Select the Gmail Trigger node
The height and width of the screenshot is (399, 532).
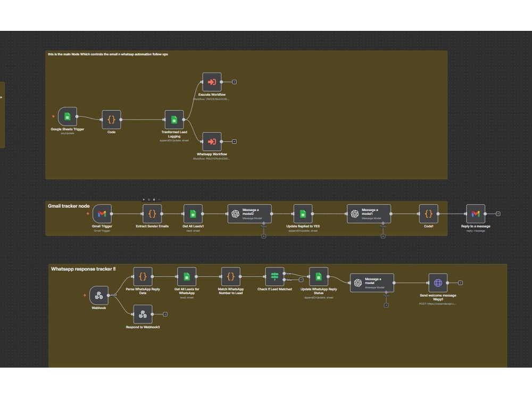click(x=102, y=214)
